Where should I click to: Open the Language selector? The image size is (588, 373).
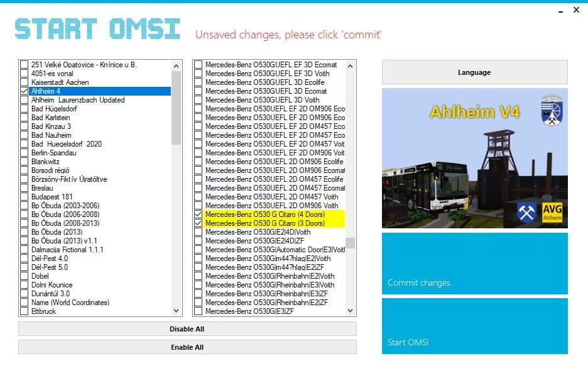tap(474, 72)
